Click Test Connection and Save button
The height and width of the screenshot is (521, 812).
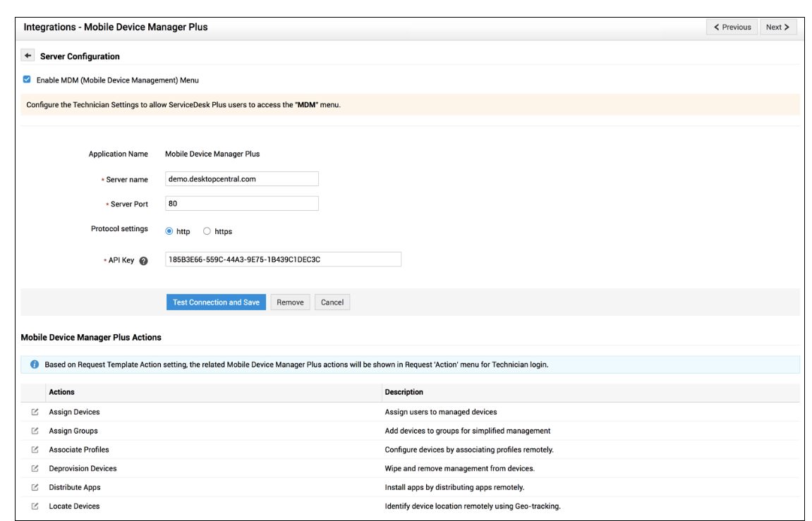pyautogui.click(x=216, y=302)
